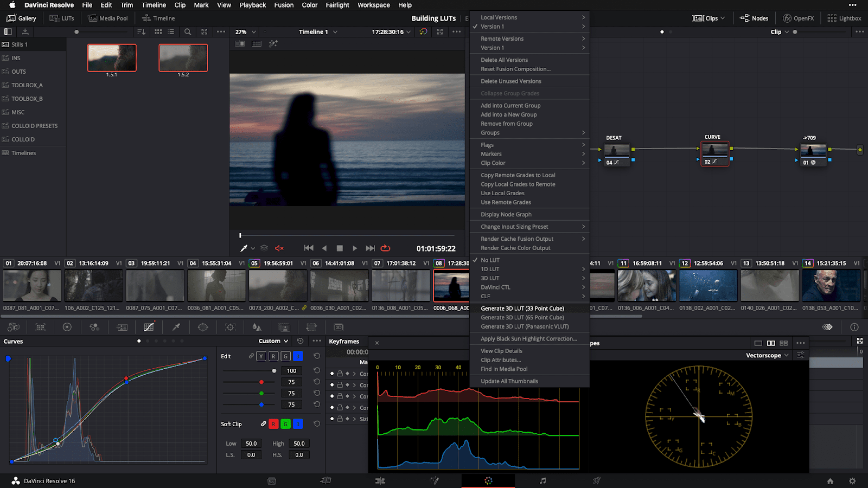Screen dimensions: 868x488
Task: Open the Blur palette icon
Action: point(257,327)
